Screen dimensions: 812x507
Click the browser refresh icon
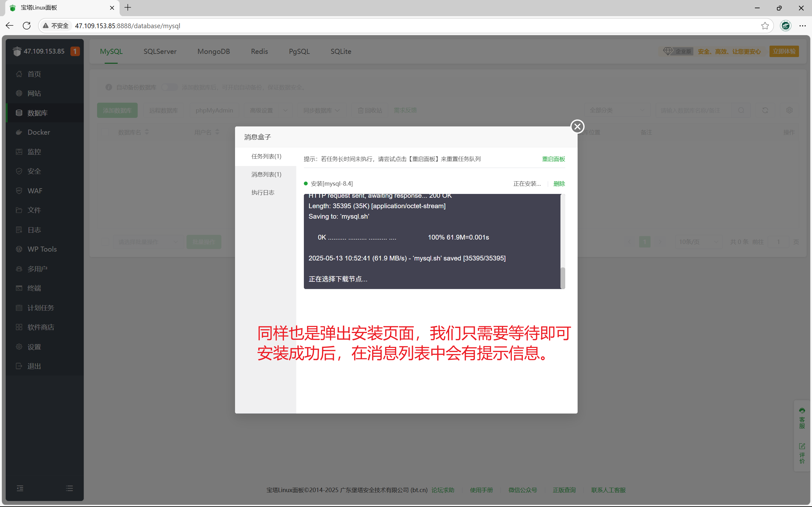(27, 26)
